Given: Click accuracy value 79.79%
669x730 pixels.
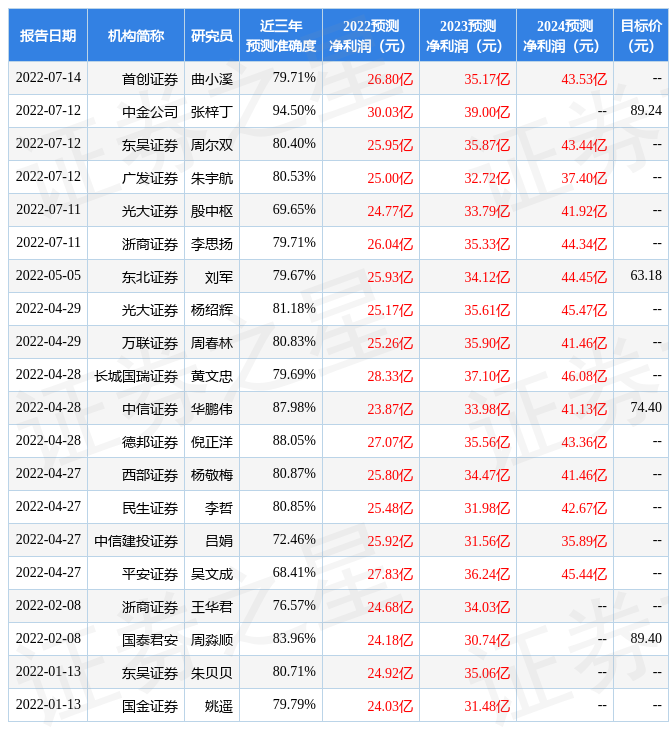Looking at the screenshot, I should click(x=294, y=705).
